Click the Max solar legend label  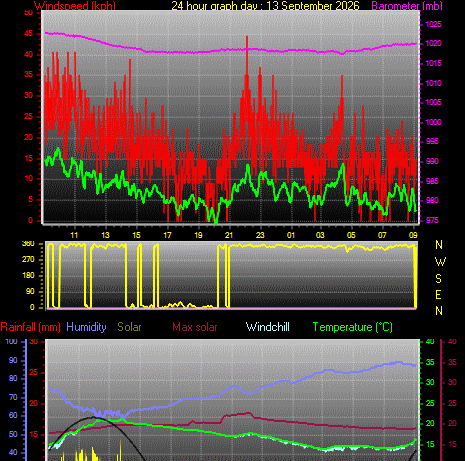pyautogui.click(x=195, y=327)
